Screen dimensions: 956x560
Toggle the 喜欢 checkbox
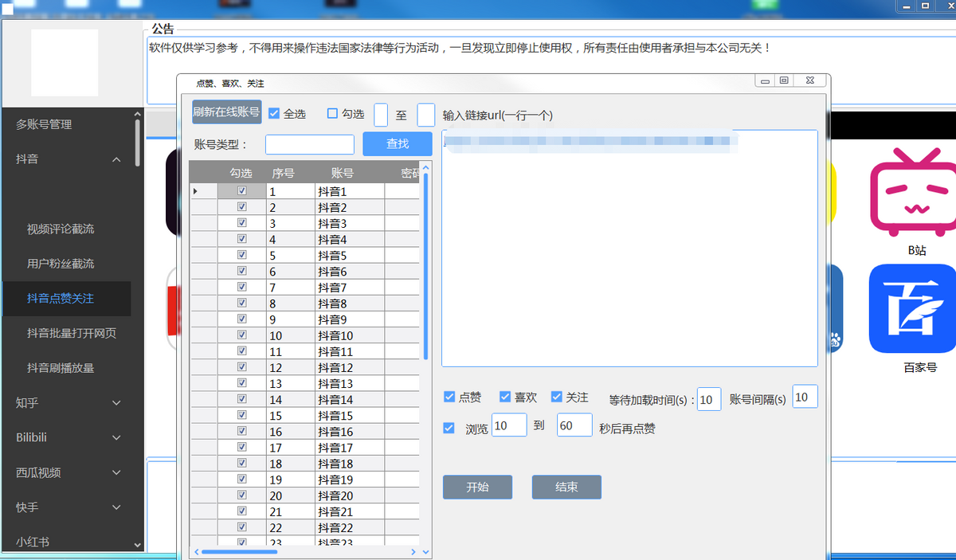click(x=505, y=397)
